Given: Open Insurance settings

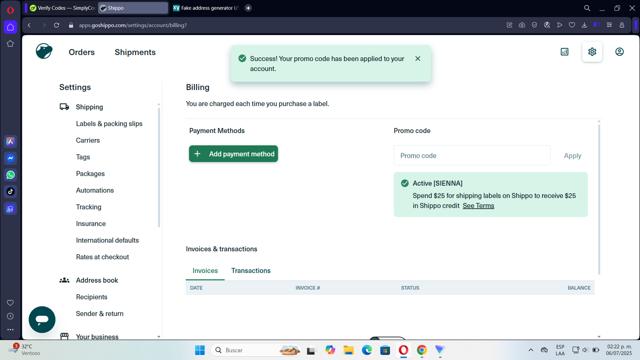Looking at the screenshot, I should click(x=91, y=224).
